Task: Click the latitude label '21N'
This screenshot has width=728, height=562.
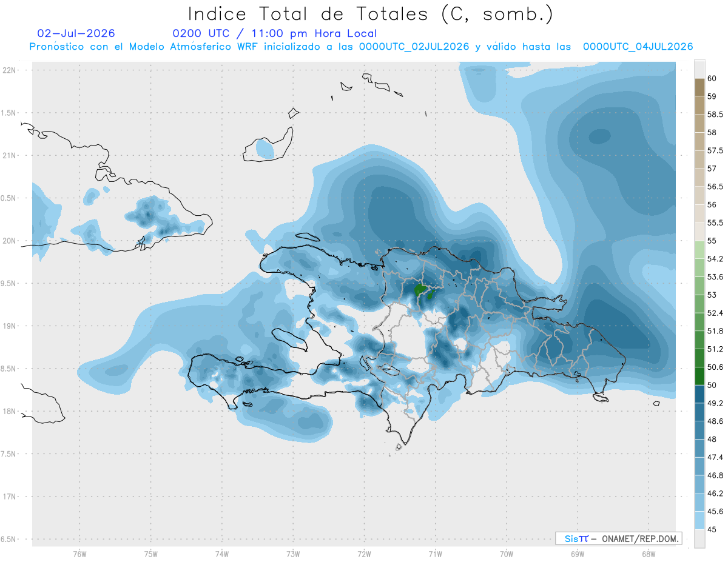Action: pyautogui.click(x=8, y=156)
